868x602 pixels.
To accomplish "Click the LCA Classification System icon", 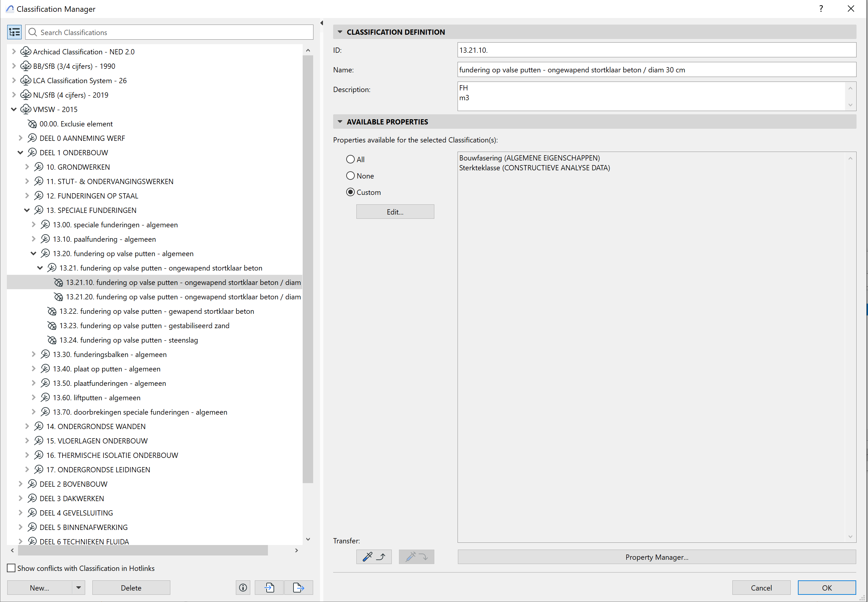I will pos(26,80).
